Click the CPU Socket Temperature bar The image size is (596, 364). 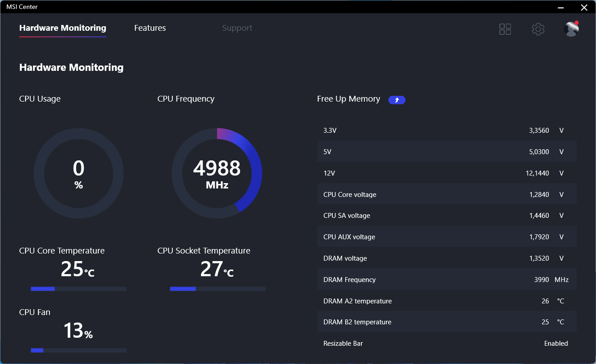pos(218,289)
